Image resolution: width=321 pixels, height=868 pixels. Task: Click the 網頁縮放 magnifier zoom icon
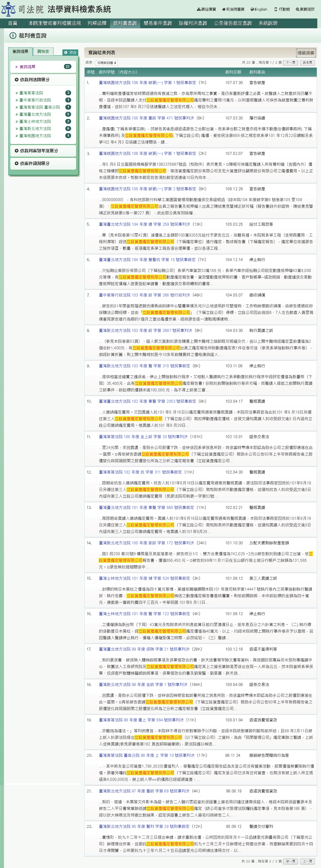[x=297, y=10]
